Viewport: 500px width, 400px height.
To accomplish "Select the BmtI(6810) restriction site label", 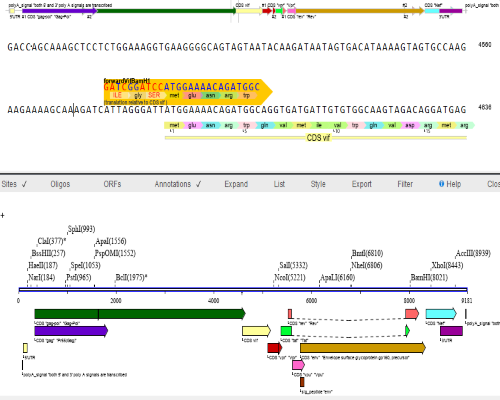I will tap(367, 253).
